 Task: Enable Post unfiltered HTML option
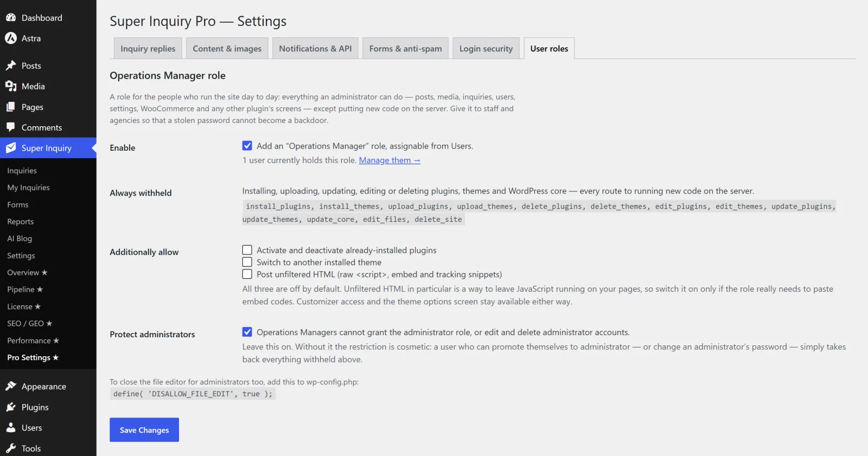[x=247, y=274]
